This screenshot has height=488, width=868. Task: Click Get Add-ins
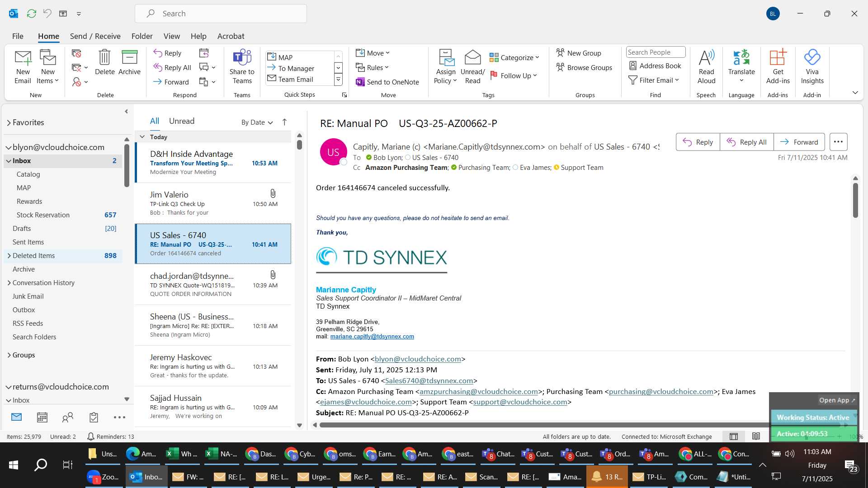click(x=778, y=67)
